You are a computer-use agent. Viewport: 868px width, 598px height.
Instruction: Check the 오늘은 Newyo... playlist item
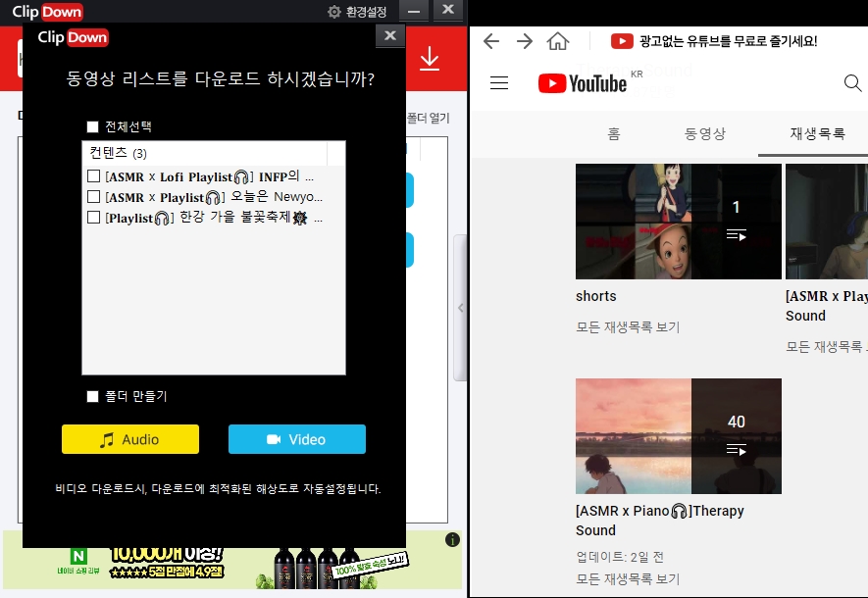point(93,197)
